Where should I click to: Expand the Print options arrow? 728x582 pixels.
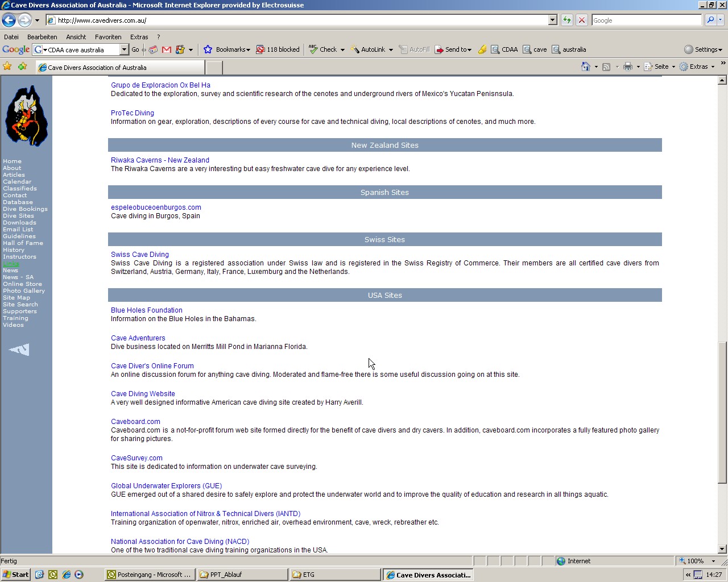coord(638,66)
